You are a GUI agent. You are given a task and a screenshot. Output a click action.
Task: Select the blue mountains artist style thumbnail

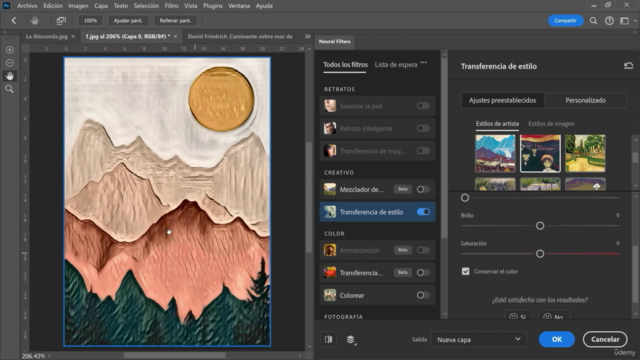(495, 153)
